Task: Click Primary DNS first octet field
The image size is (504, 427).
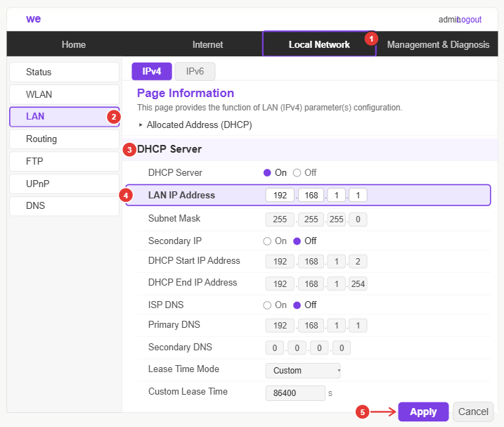Action: pyautogui.click(x=280, y=326)
